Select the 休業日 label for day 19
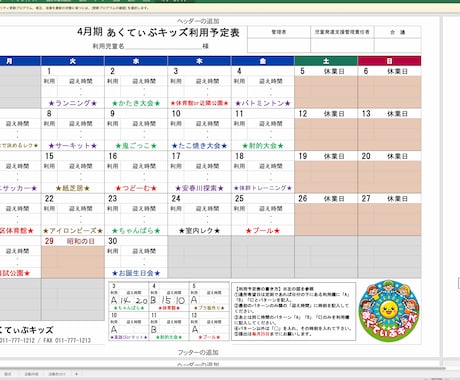This screenshot has width=460, height=380. click(334, 156)
